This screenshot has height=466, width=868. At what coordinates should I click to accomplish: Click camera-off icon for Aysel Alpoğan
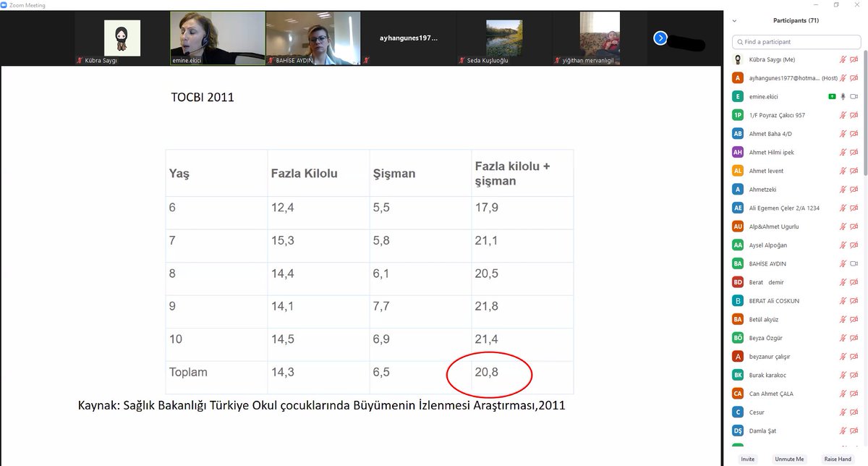[854, 245]
